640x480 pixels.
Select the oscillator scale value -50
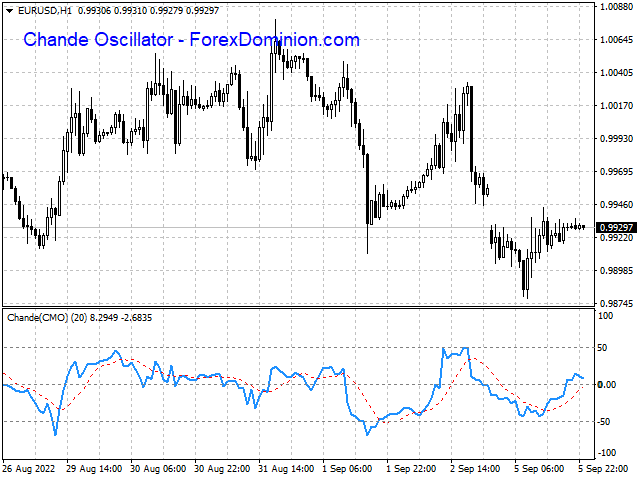coord(604,422)
